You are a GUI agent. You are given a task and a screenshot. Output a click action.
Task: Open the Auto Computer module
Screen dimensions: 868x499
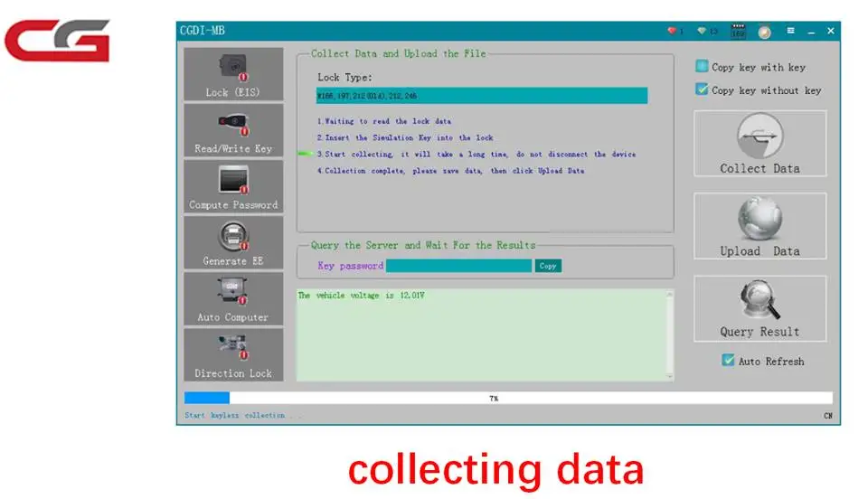(x=233, y=298)
